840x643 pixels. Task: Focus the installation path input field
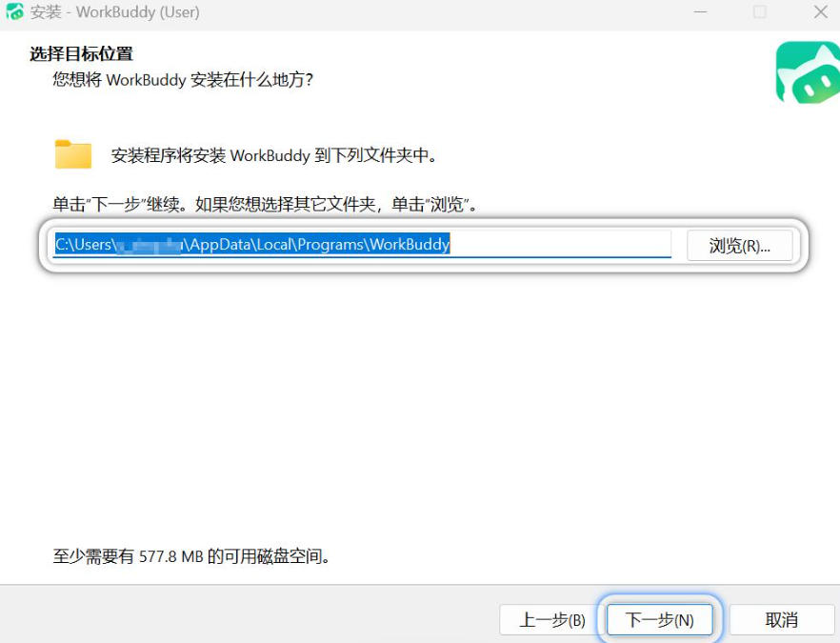pos(362,244)
